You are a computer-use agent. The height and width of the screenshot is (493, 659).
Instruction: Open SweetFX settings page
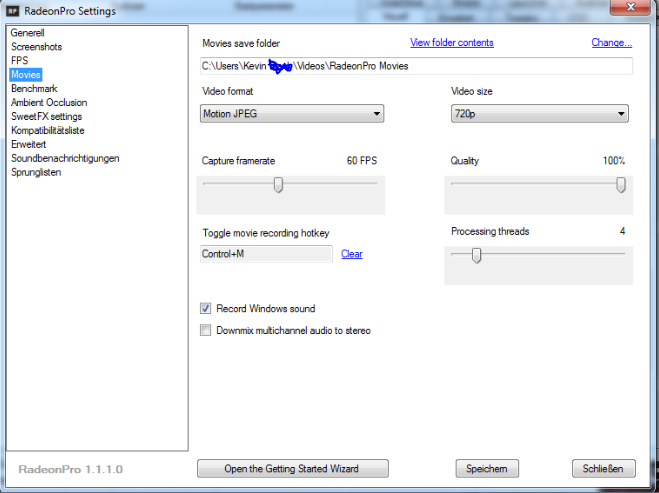coord(47,116)
